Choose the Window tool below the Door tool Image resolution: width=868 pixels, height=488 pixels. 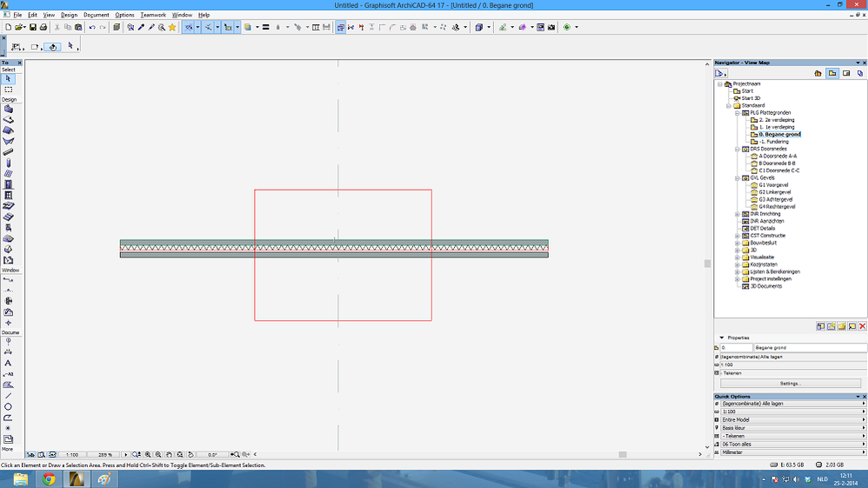9,195
